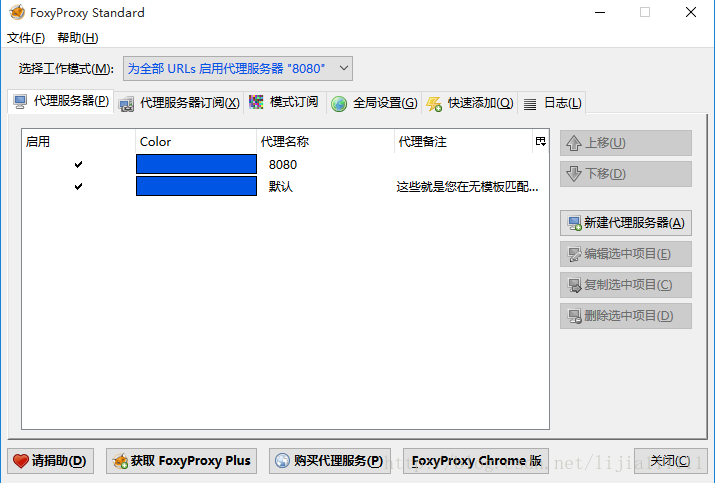Select the proxy named 默认
The width and height of the screenshot is (715, 483).
point(280,187)
